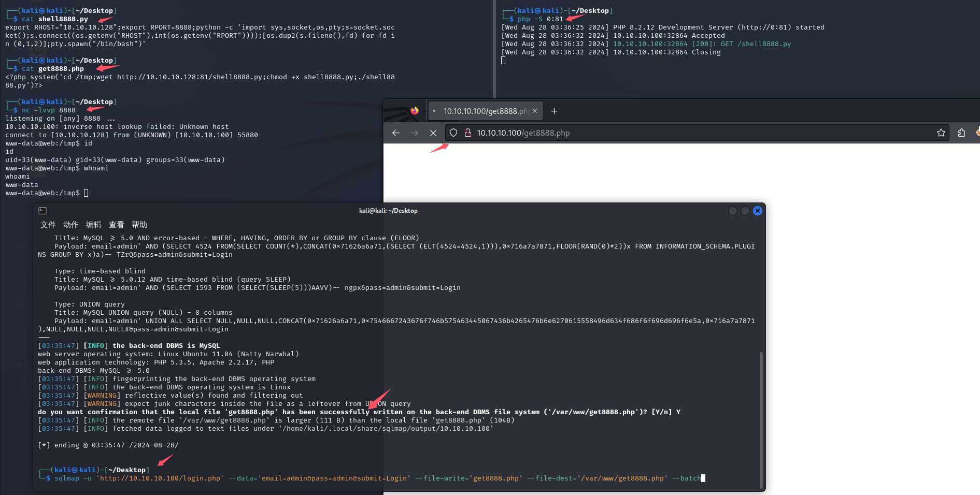This screenshot has height=495, width=980.
Task: Click the sqlmap command line at bottom
Action: pyautogui.click(x=377, y=478)
